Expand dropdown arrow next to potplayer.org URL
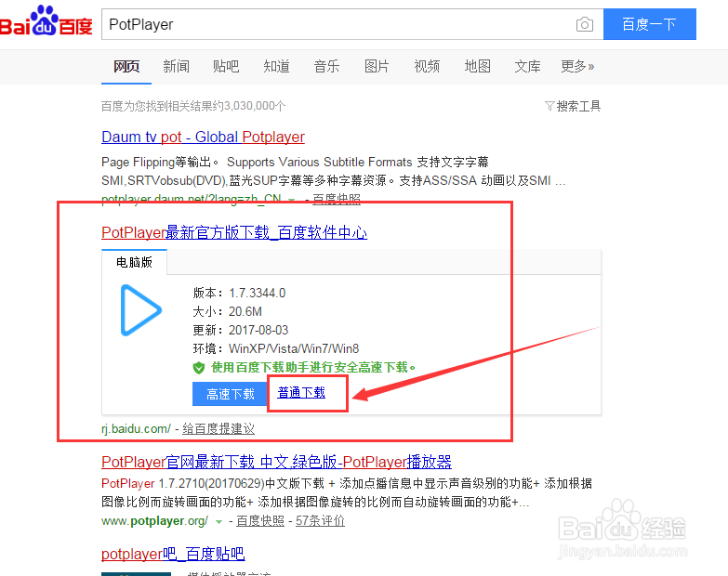This screenshot has height=576, width=728. [x=218, y=522]
